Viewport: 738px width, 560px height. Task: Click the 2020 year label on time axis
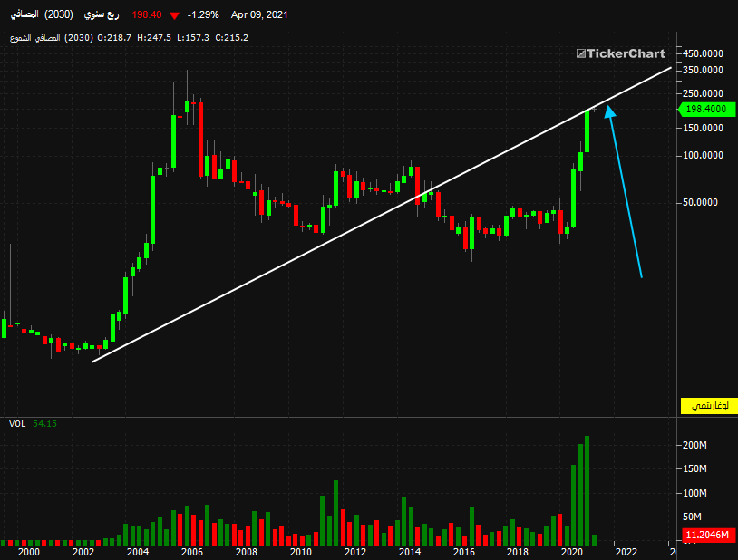[572, 552]
